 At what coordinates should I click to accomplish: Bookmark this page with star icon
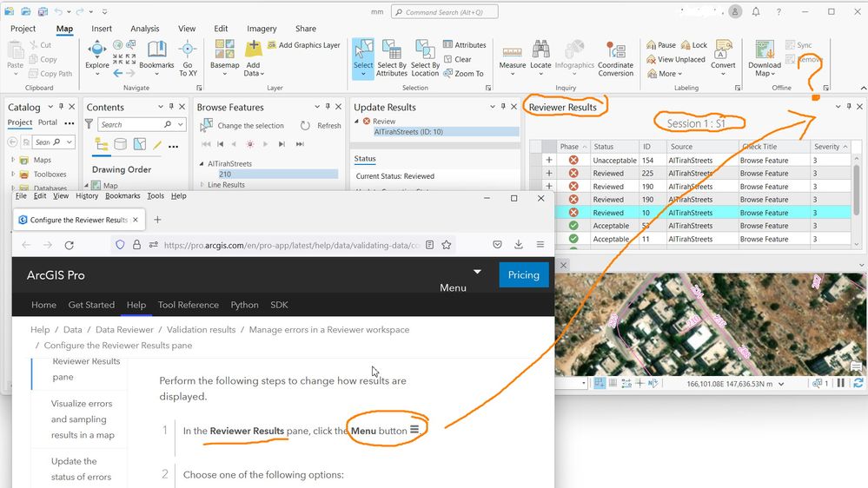447,245
